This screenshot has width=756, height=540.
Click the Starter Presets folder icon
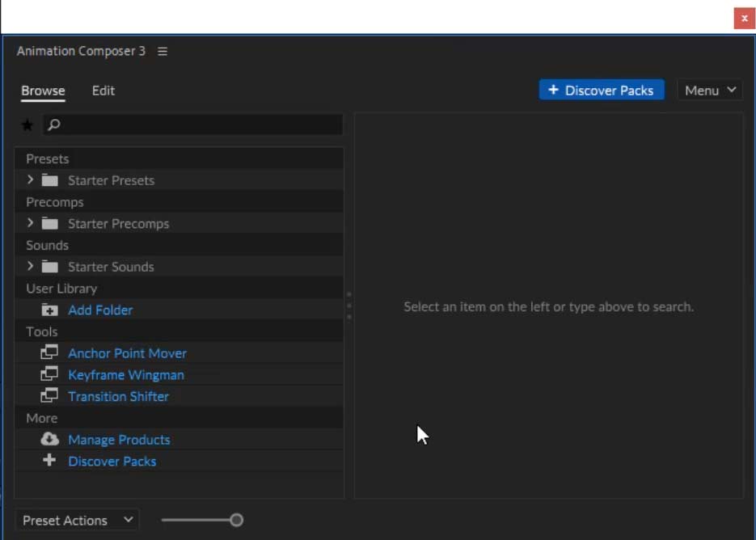pos(49,180)
